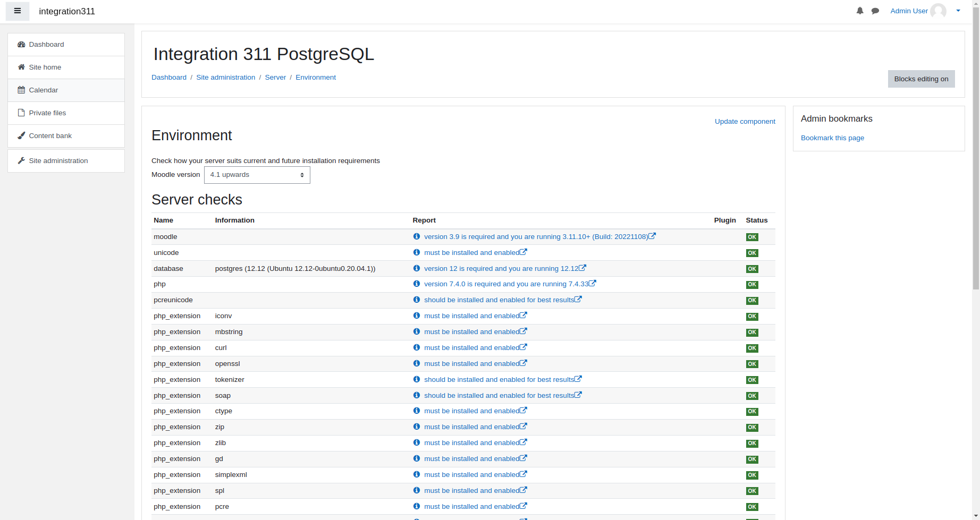Screen dimensions: 980x520
Task: Click the Admin bookmarks block title
Action: point(837,119)
